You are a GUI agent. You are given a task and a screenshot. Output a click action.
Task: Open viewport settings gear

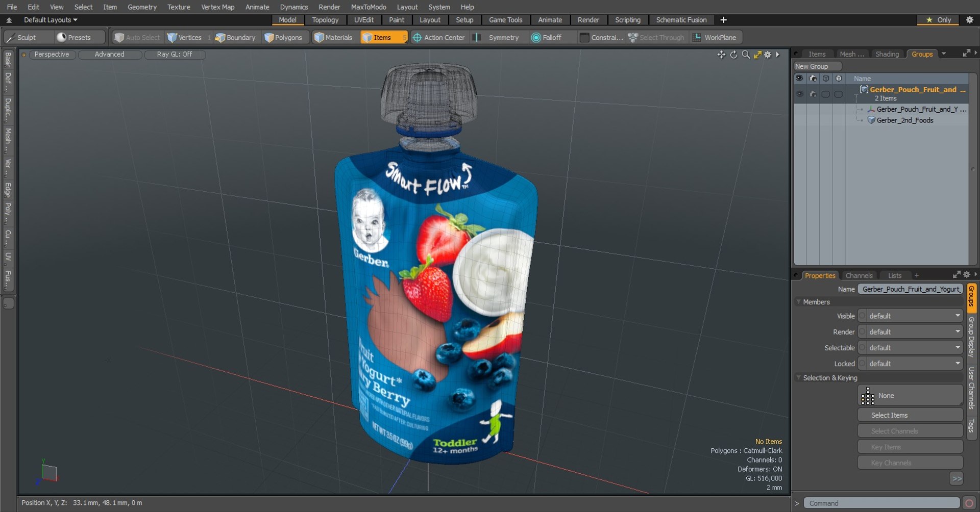[768, 55]
